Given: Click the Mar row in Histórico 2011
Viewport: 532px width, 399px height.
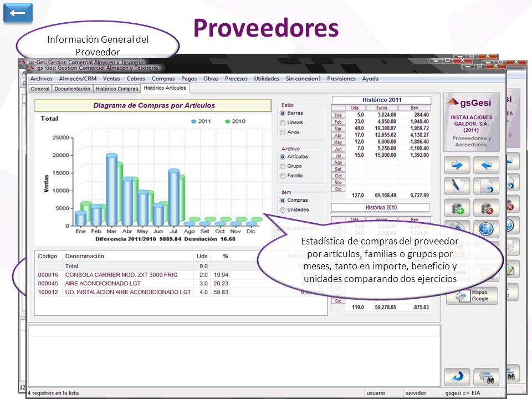Looking at the screenshot, I should click(x=381, y=128).
